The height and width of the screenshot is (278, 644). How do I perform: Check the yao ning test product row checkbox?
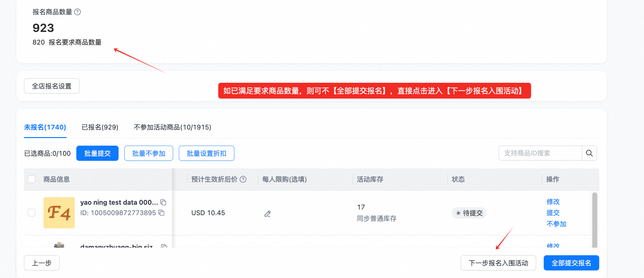32,213
